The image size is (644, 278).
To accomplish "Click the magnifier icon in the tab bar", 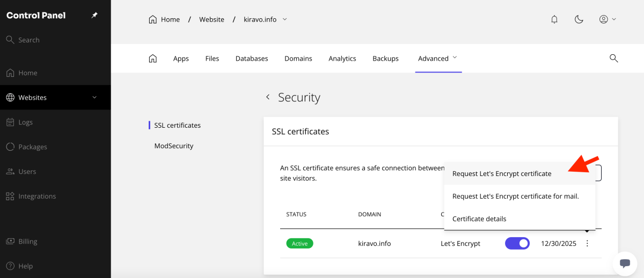I will (614, 58).
